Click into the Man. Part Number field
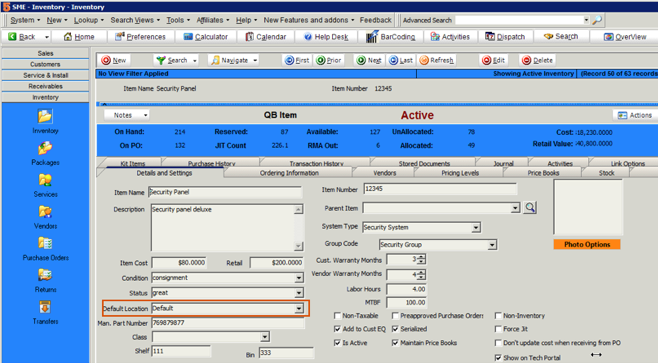The width and height of the screenshot is (658, 363). coord(227,323)
